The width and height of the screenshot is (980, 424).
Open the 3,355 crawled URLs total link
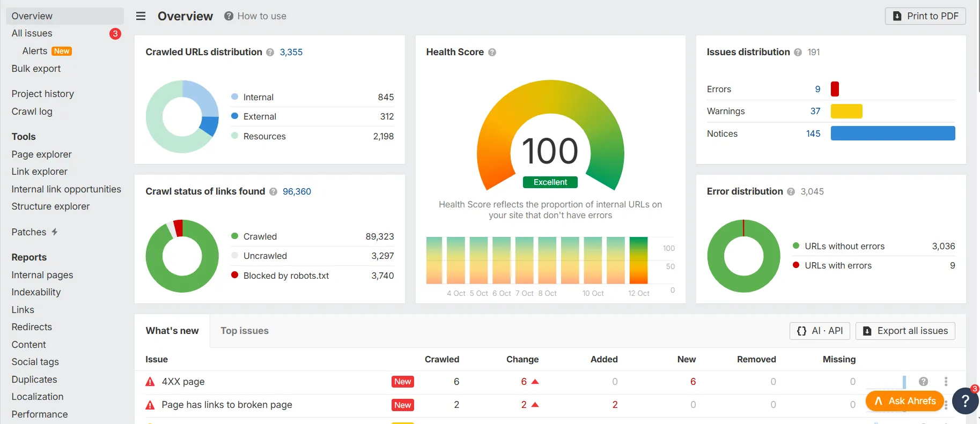tap(291, 53)
